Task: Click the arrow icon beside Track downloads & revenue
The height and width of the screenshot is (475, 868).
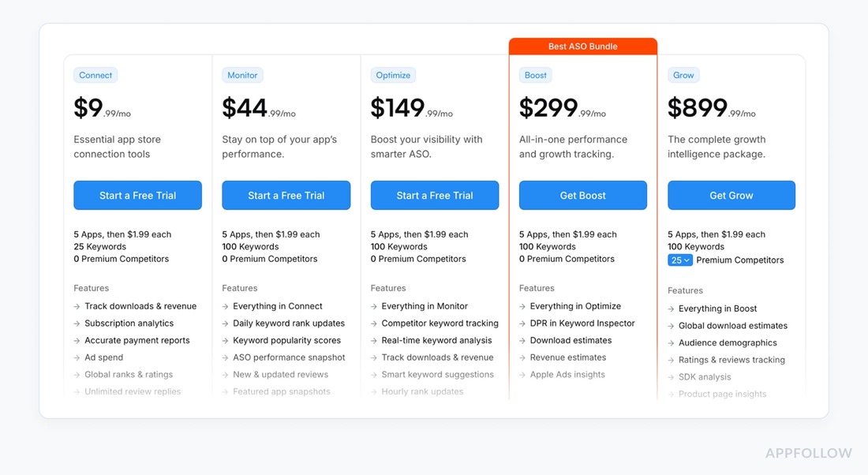Action: point(77,306)
